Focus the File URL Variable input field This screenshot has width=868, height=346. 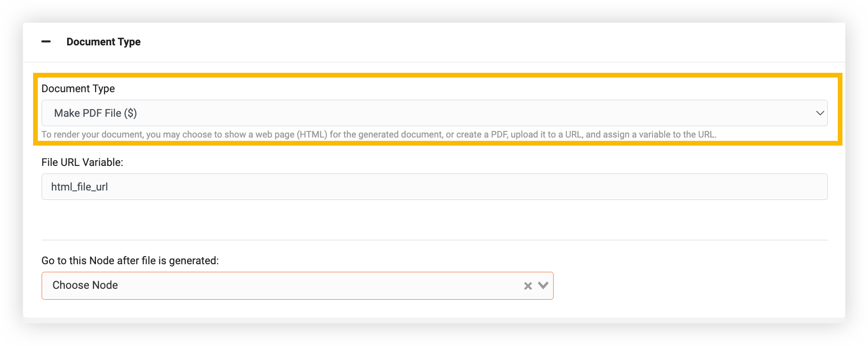(x=434, y=187)
